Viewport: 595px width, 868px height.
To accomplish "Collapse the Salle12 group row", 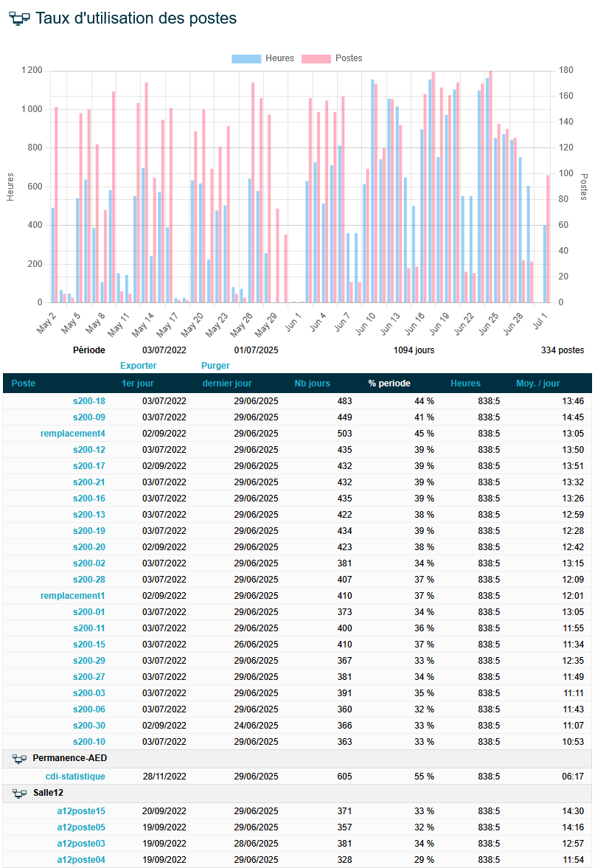I will point(297,794).
